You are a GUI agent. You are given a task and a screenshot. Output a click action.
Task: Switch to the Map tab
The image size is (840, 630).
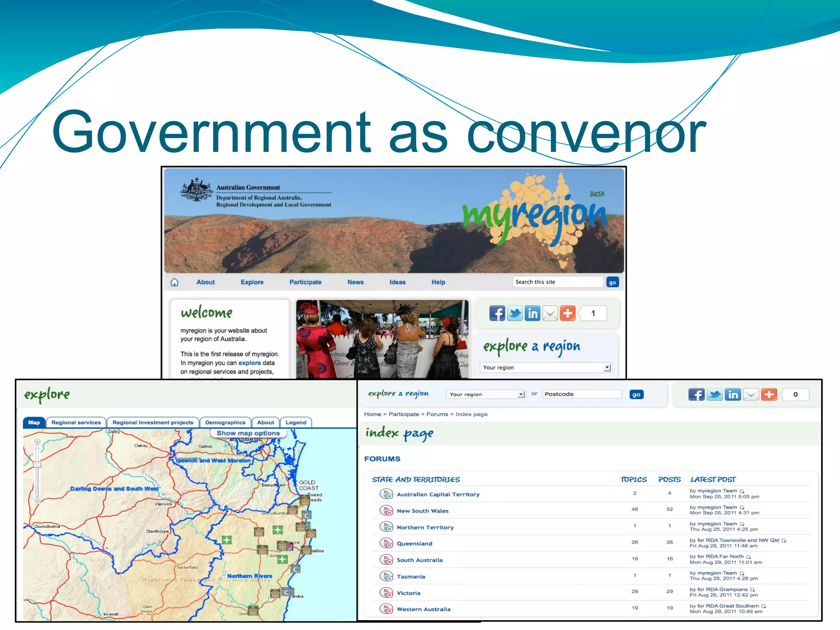click(34, 422)
